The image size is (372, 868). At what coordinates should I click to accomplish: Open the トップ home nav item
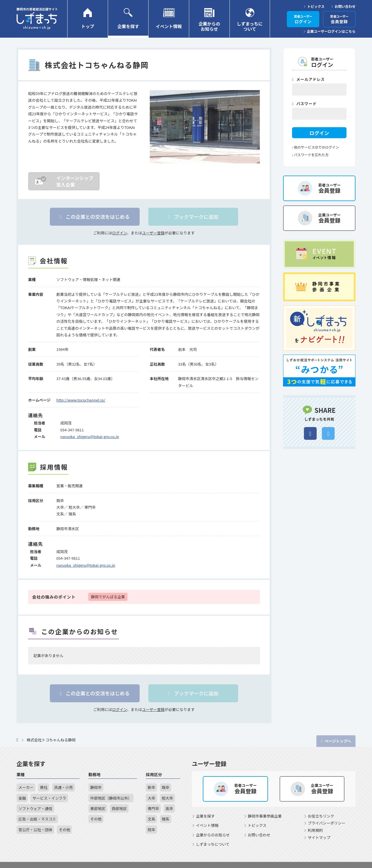pos(87,19)
